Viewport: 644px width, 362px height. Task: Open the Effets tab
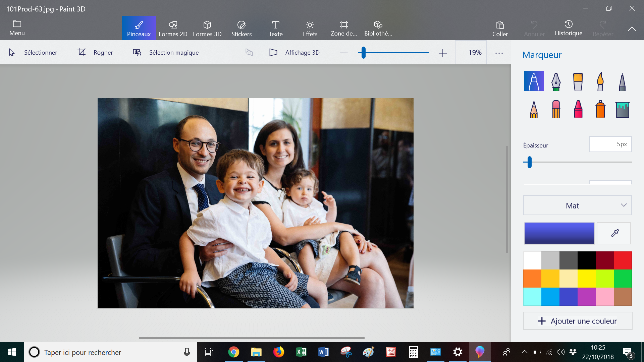[x=310, y=28]
